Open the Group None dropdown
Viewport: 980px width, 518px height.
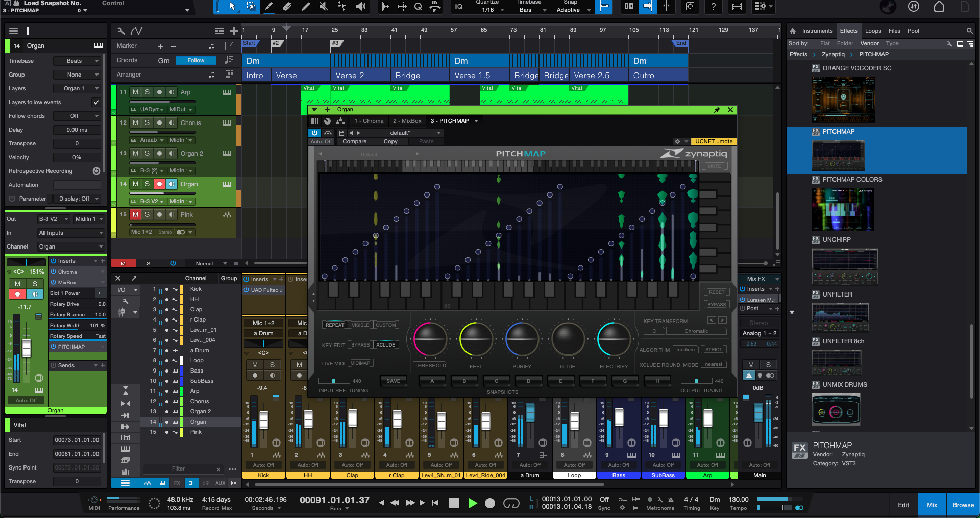[77, 75]
